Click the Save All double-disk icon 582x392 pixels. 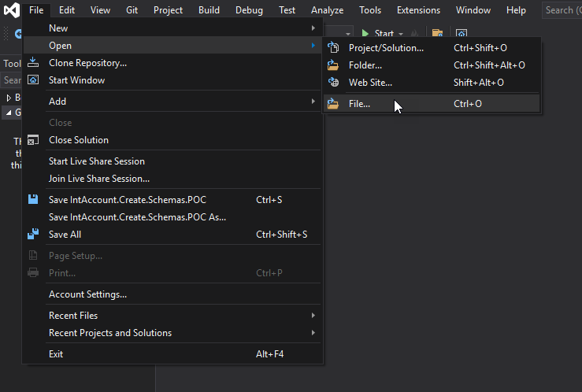click(33, 234)
